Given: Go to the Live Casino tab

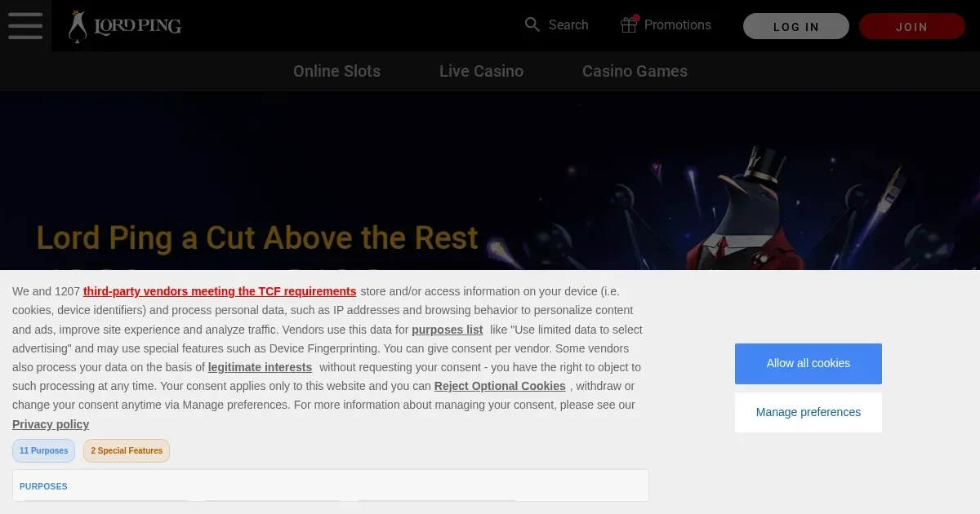Looking at the screenshot, I should pos(481,71).
